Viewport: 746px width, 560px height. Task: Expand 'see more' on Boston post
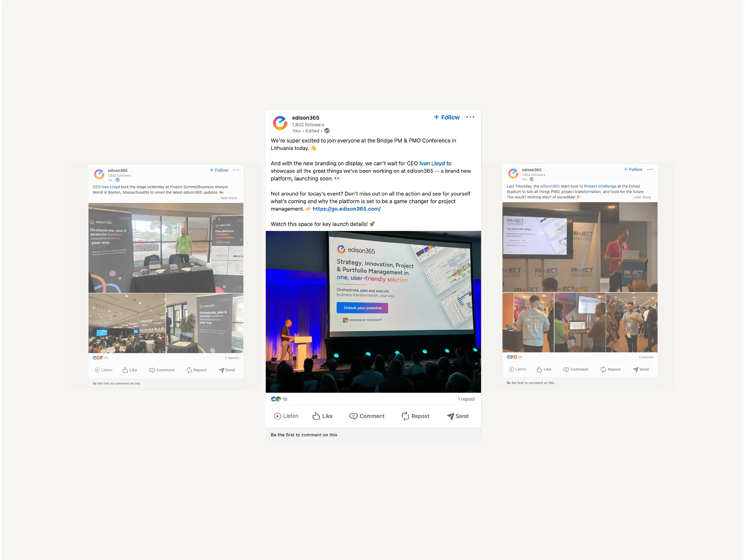[x=228, y=198]
